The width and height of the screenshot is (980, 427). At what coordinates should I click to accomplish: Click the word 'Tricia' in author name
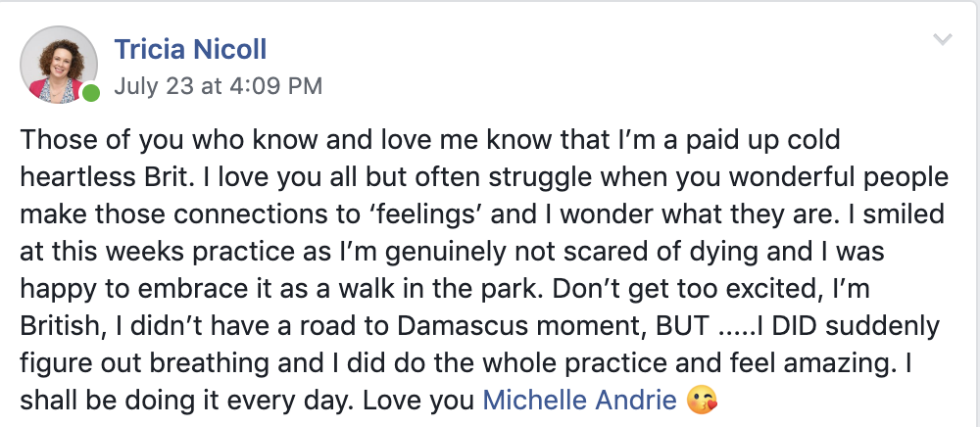tap(147, 48)
